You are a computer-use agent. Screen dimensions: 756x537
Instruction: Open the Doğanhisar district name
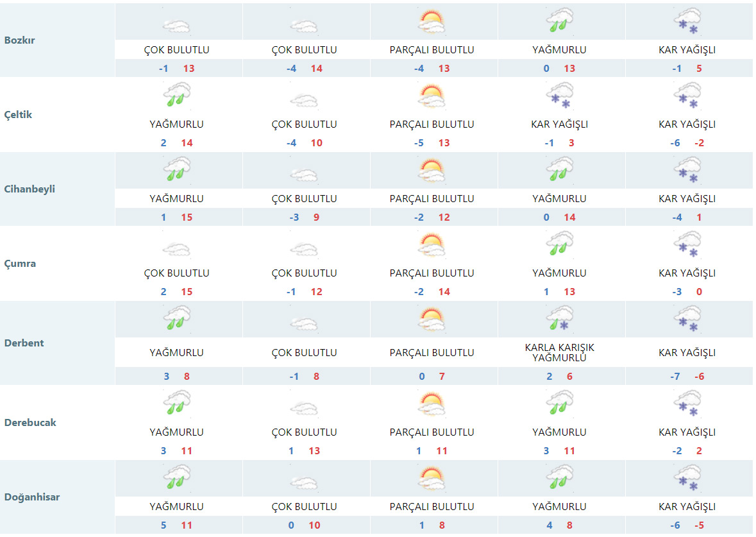(x=32, y=497)
